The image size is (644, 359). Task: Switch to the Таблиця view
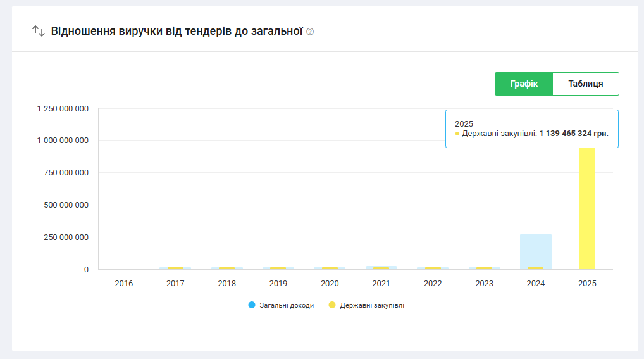click(585, 84)
